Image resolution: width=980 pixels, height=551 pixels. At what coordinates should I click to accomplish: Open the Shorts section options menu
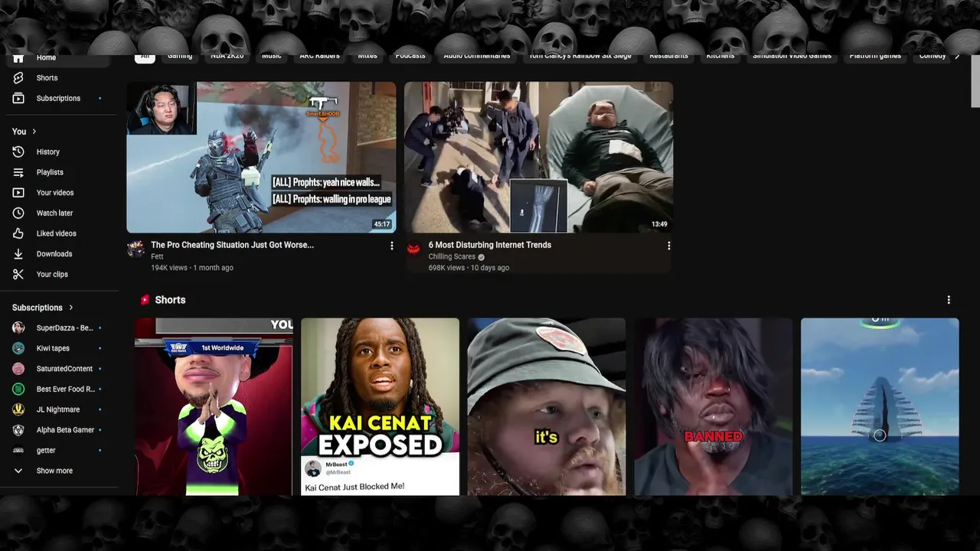click(949, 300)
